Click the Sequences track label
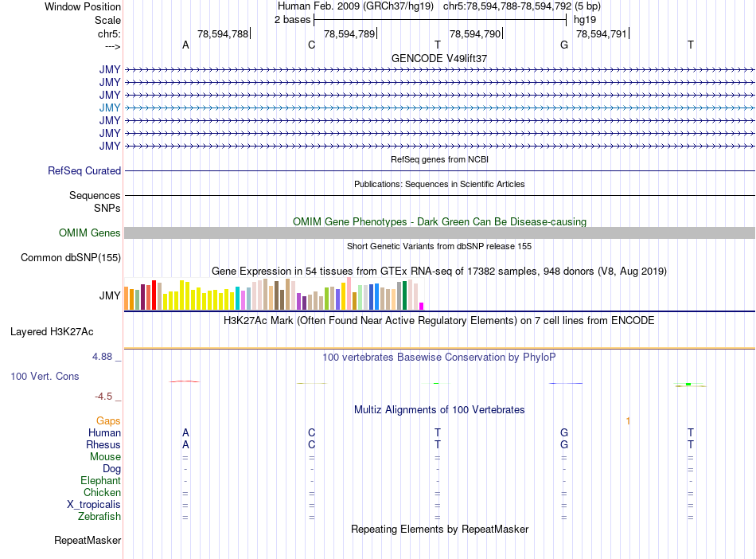 point(95,195)
